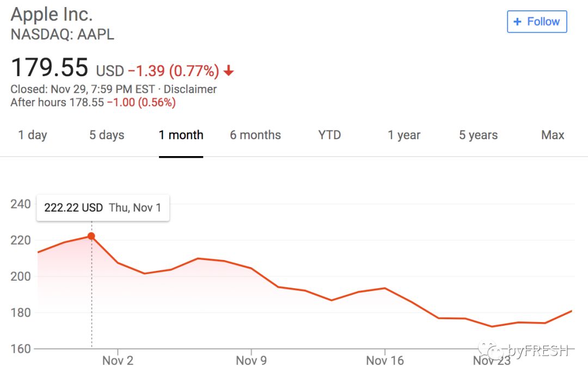Click the red price-down arrow icon

229,71
